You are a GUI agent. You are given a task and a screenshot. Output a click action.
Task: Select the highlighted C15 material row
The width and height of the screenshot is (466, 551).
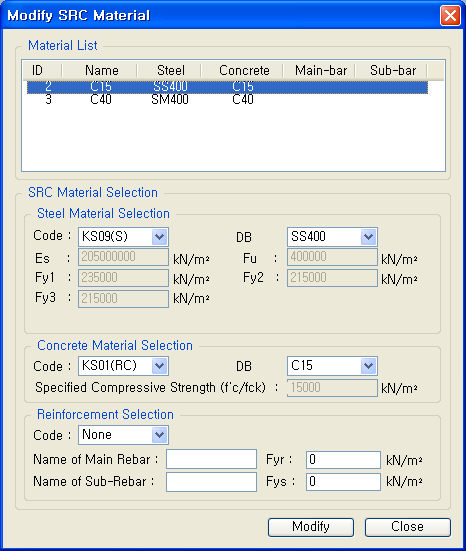tap(227, 87)
